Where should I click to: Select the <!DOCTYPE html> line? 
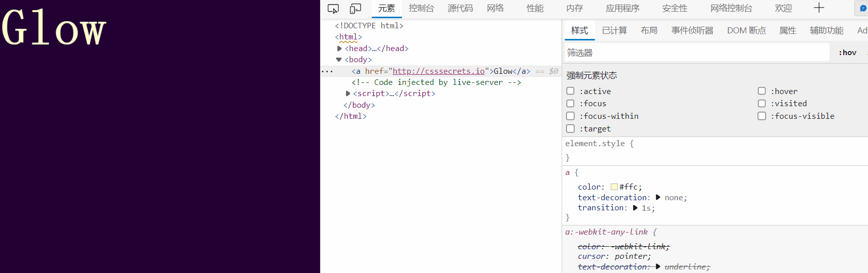coord(369,26)
